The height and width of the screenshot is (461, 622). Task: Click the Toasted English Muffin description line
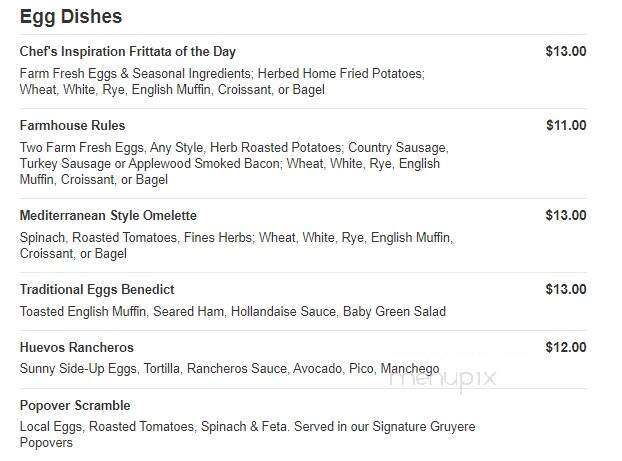coord(233,311)
